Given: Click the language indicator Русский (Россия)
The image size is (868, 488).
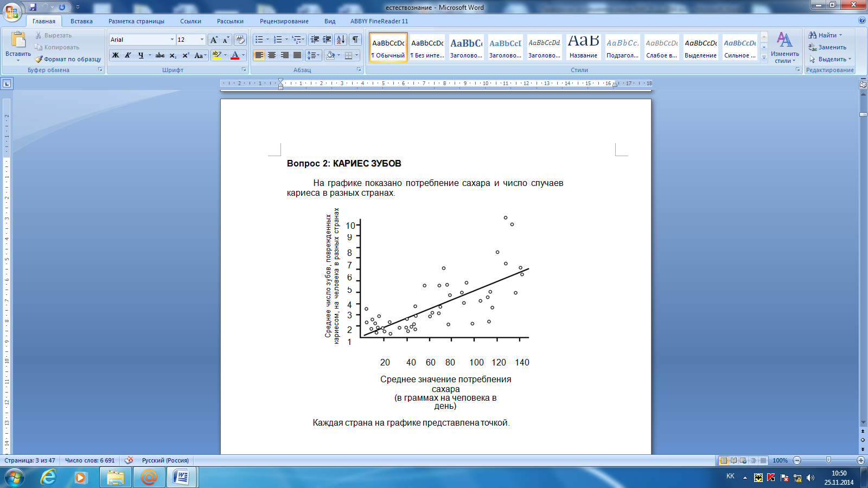Looking at the screenshot, I should [165, 460].
